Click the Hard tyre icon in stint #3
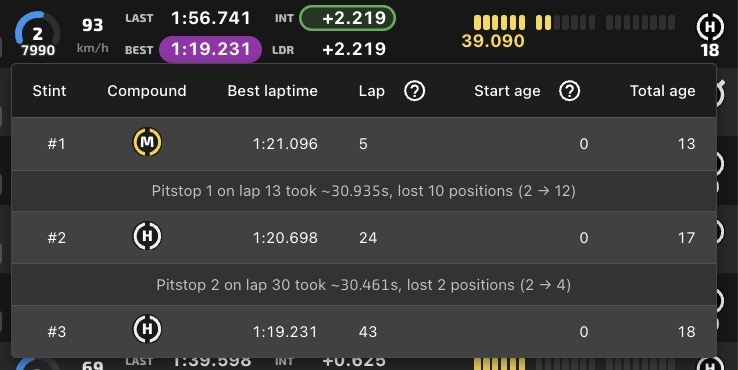The width and height of the screenshot is (738, 370). (x=147, y=329)
